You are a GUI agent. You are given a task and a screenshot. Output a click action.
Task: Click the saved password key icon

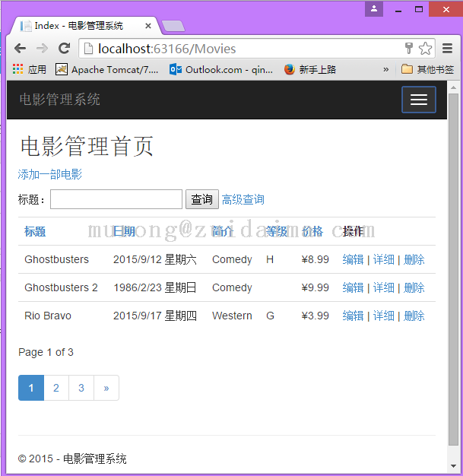point(409,49)
